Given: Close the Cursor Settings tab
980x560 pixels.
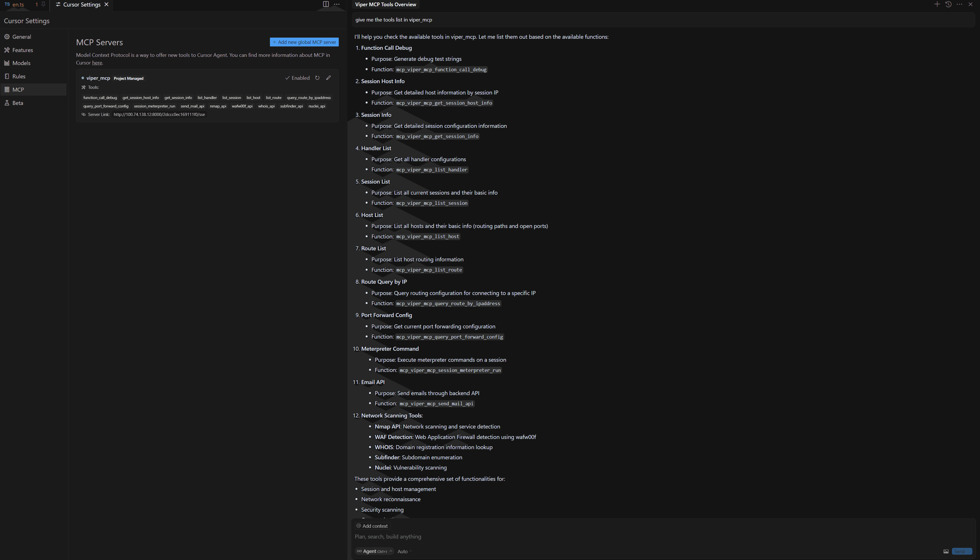Looking at the screenshot, I should pos(107,5).
